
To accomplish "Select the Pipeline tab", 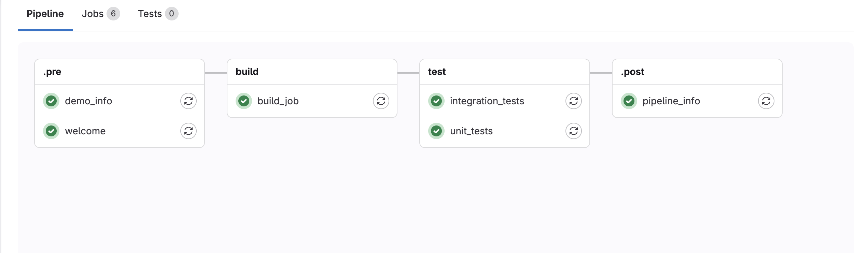I will coord(45,14).
